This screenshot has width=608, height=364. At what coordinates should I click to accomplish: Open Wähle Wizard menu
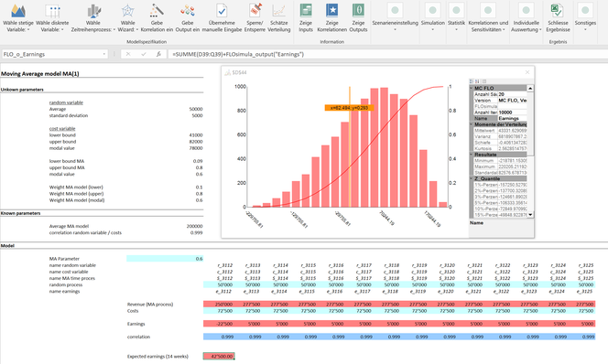coord(127,17)
